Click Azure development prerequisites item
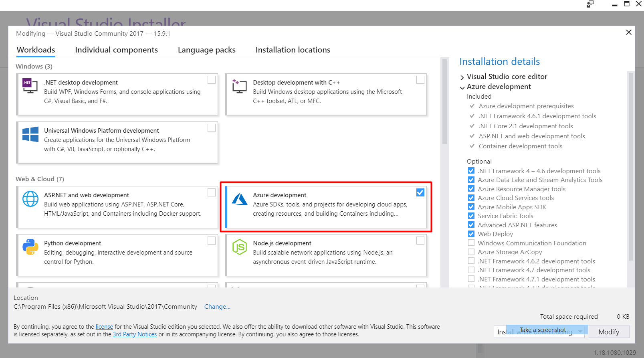 tap(526, 106)
